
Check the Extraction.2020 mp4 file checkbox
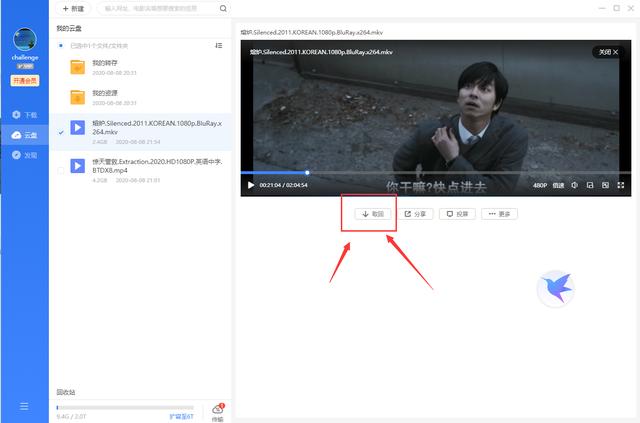coord(61,170)
